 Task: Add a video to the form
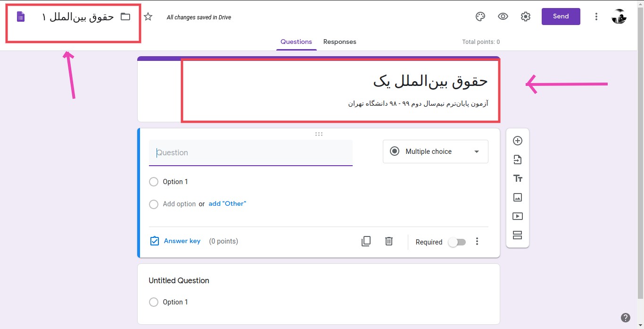pyautogui.click(x=518, y=216)
